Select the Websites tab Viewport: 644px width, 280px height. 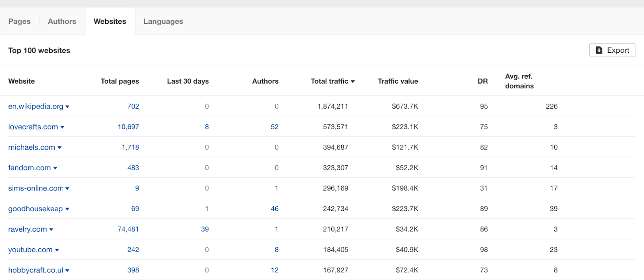point(110,21)
